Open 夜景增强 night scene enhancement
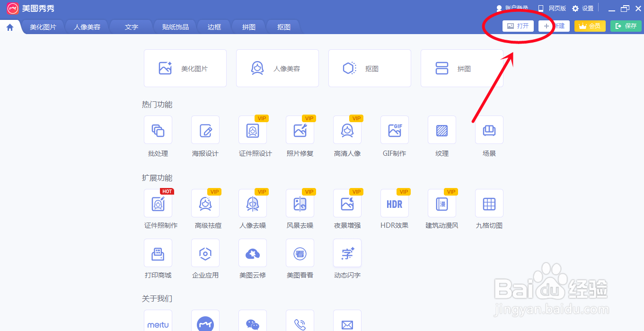 [x=347, y=203]
